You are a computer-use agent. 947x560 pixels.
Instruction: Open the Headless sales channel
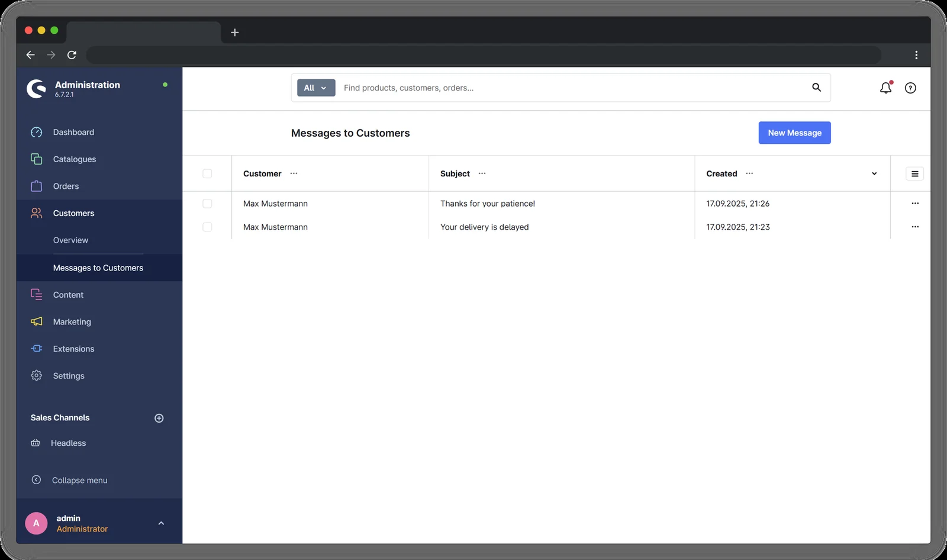click(x=68, y=443)
